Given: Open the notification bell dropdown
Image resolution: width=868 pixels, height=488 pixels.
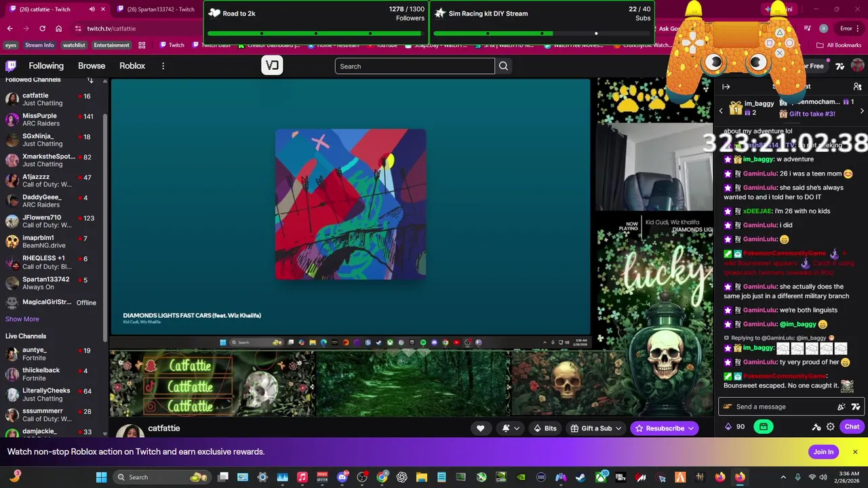Looking at the screenshot, I should (511, 428).
